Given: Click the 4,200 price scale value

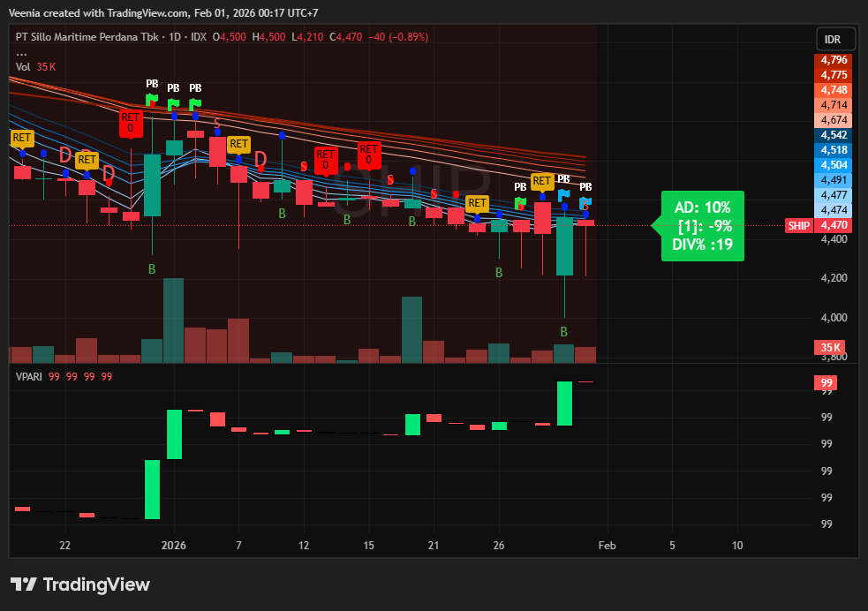Looking at the screenshot, I should point(834,278).
